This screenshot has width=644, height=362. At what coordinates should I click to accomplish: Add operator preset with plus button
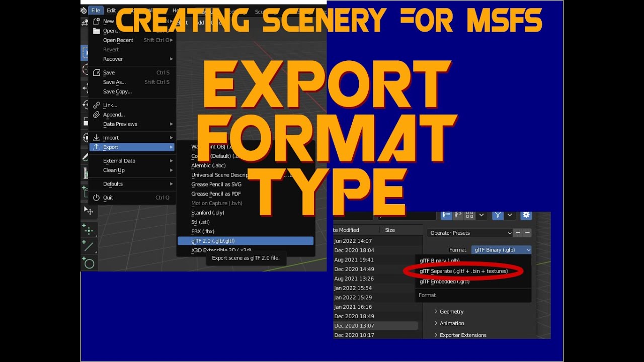coord(518,233)
